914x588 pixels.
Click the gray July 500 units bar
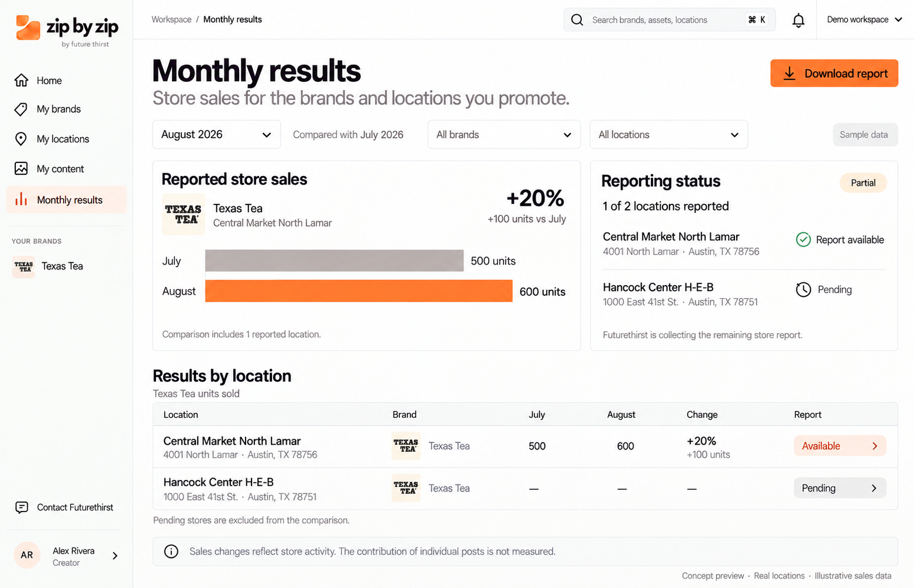coord(334,261)
